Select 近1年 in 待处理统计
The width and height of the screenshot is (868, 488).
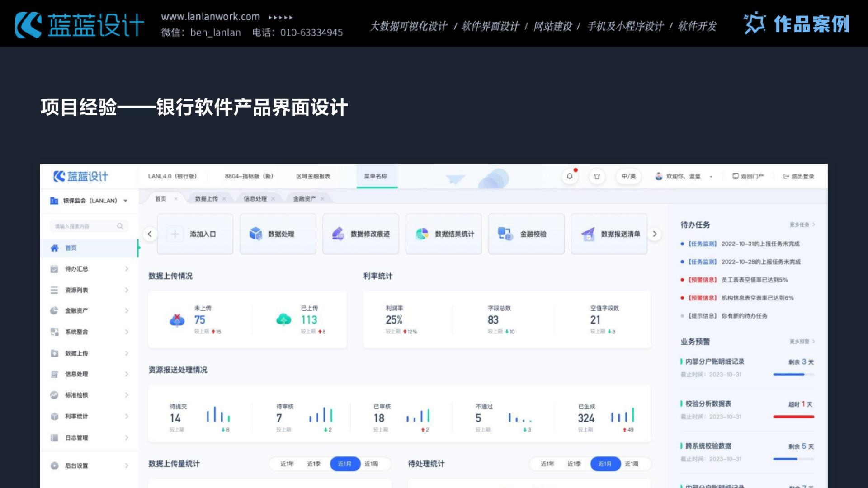[547, 464]
